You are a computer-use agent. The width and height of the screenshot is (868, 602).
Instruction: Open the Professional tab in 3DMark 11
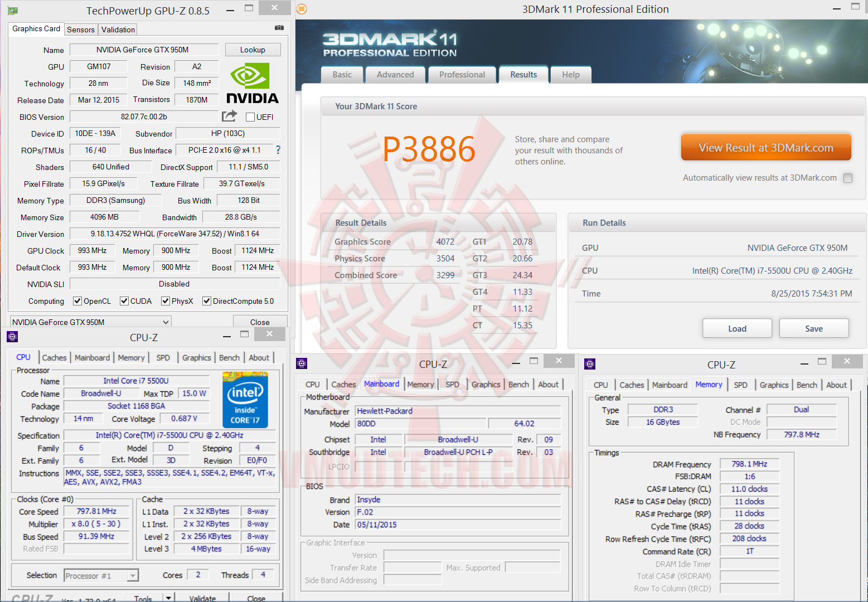[x=462, y=75]
